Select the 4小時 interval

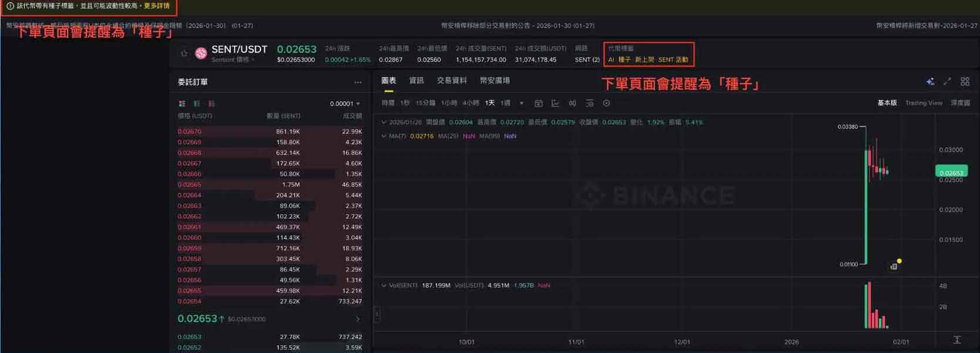point(471,103)
